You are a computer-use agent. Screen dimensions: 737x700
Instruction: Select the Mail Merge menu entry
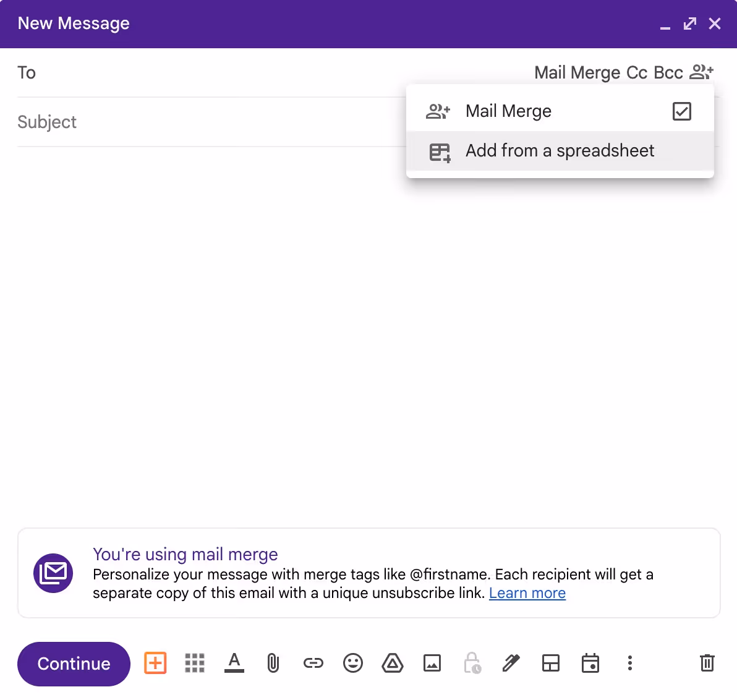[560, 111]
